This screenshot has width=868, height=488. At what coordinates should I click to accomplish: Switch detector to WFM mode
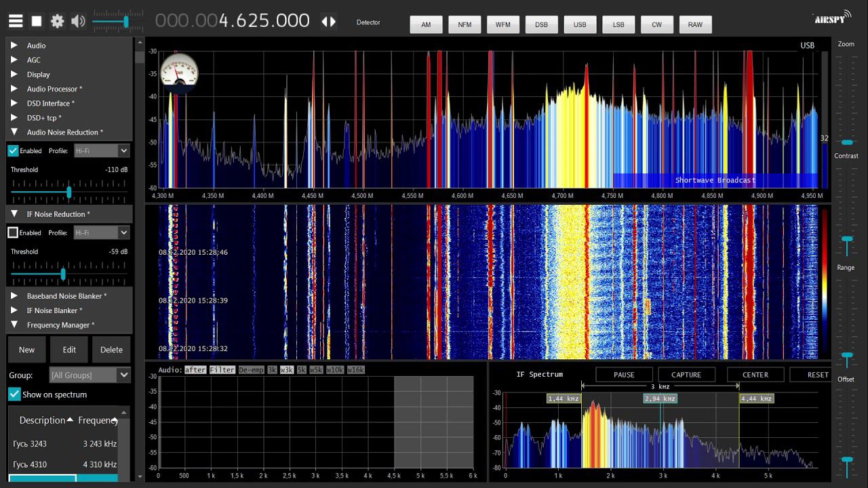point(502,24)
